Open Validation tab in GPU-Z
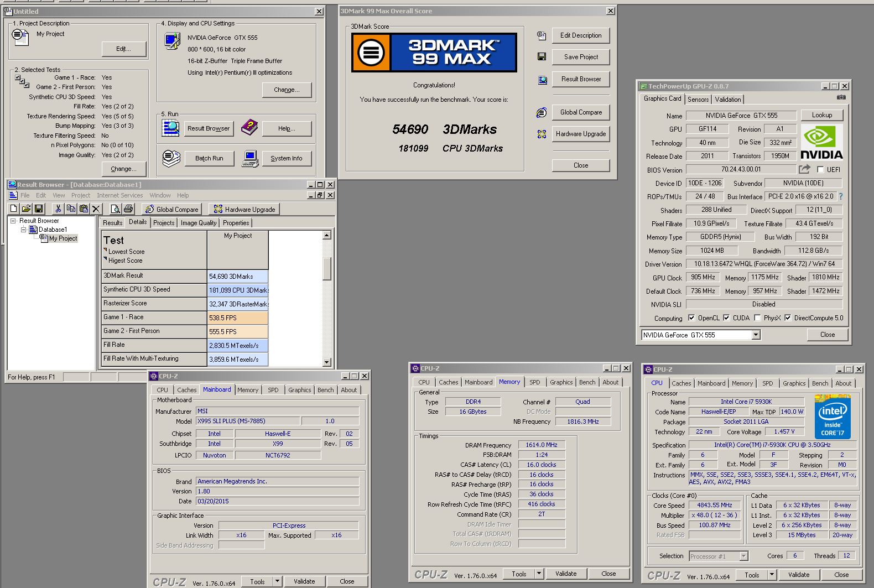 coord(727,100)
